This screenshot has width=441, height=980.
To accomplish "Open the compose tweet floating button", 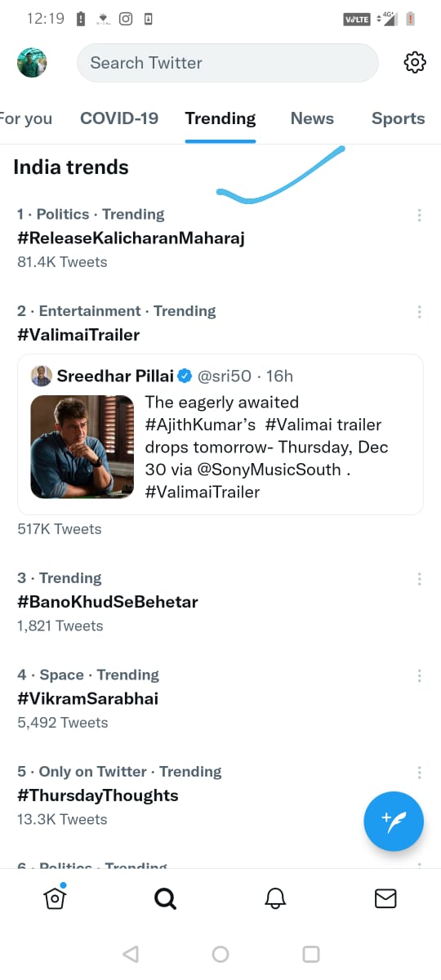I will tap(394, 820).
